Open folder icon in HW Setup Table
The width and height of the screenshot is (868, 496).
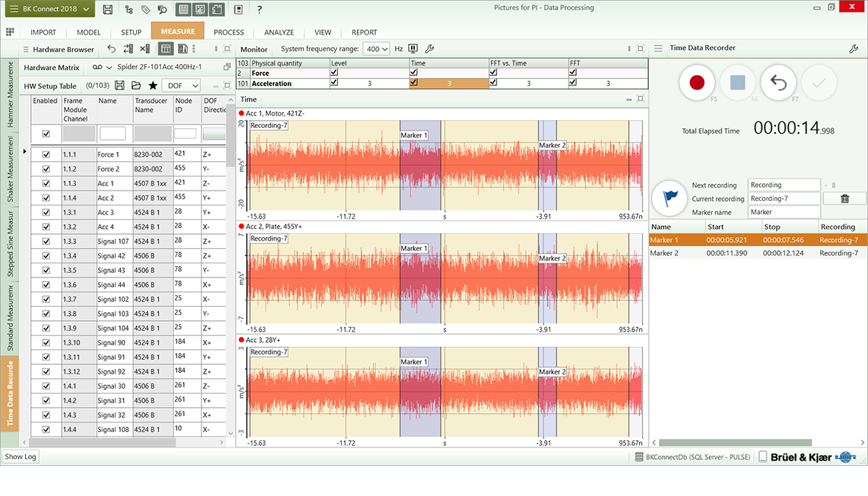136,86
